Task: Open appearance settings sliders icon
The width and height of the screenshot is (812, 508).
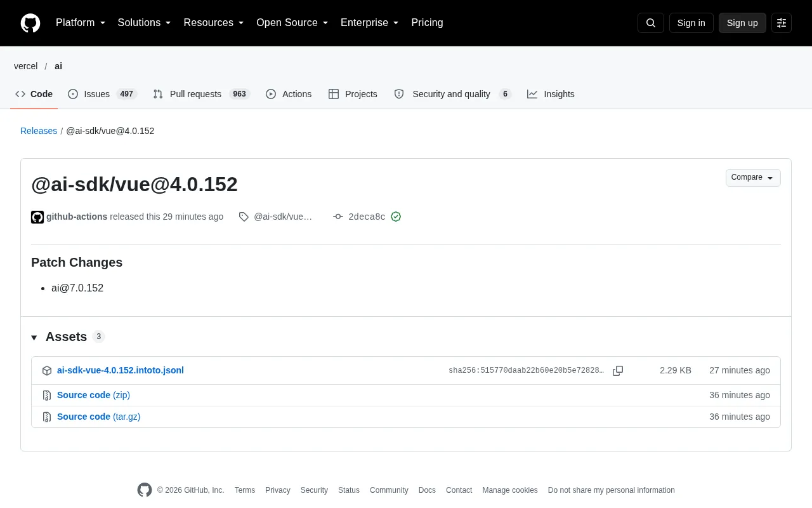Action: pos(782,23)
